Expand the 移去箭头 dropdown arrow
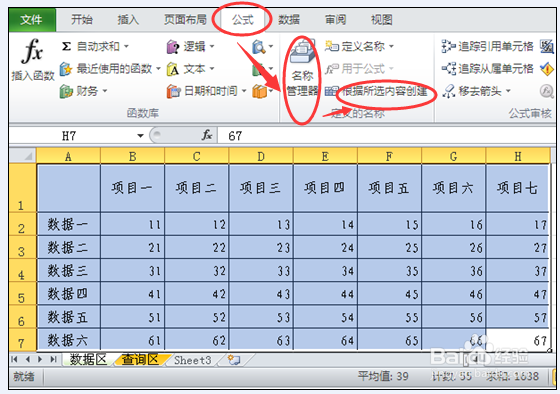560x394 pixels. pyautogui.click(x=508, y=91)
